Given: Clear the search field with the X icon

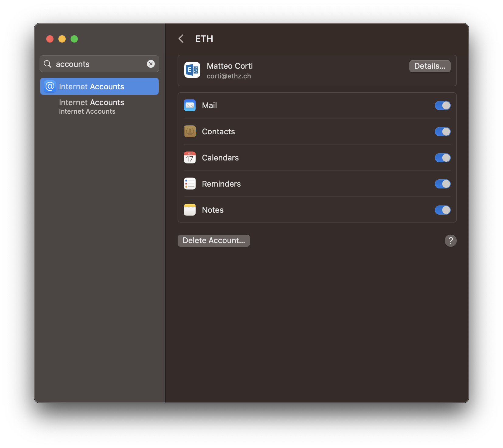Looking at the screenshot, I should [151, 64].
